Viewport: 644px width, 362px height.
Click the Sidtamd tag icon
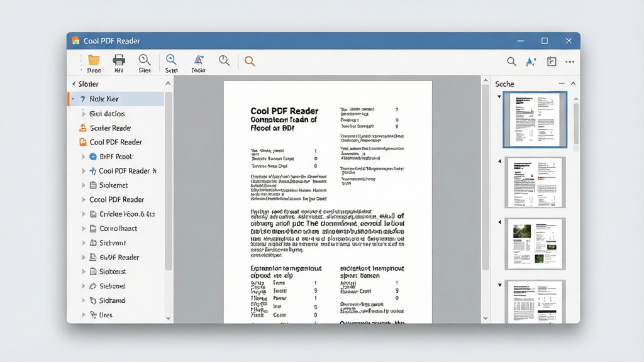tap(93, 300)
